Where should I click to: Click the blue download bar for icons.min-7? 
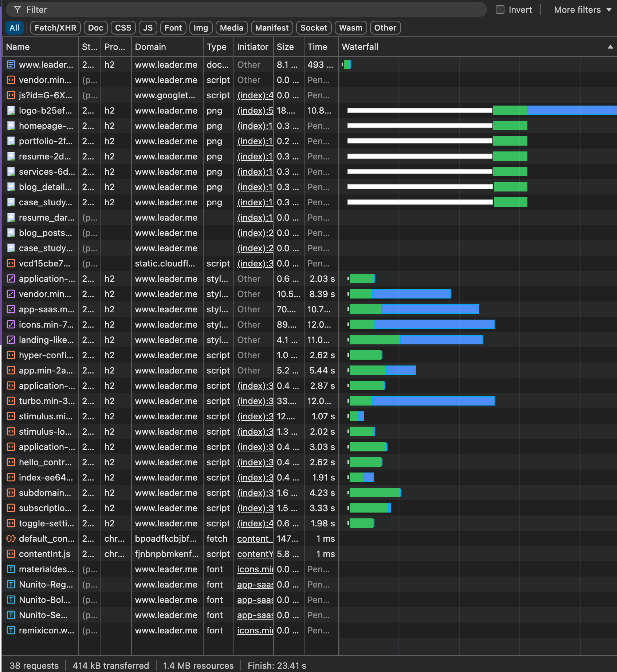[x=434, y=325]
